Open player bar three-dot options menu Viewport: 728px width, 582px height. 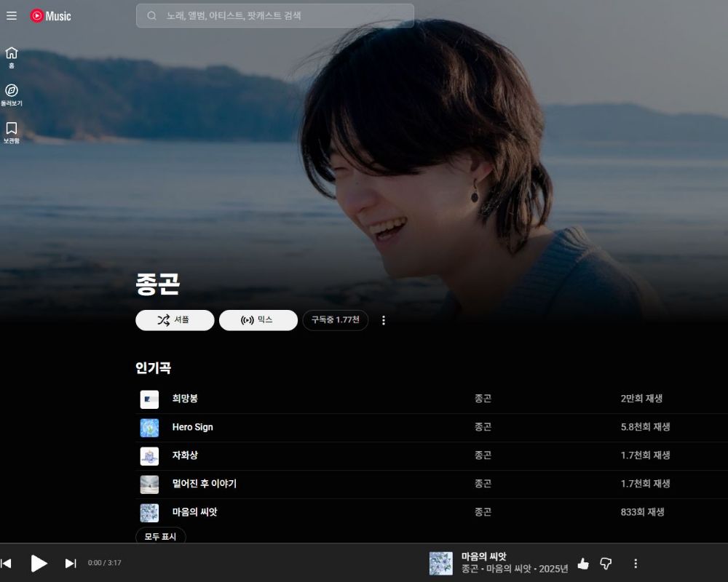(x=636, y=563)
